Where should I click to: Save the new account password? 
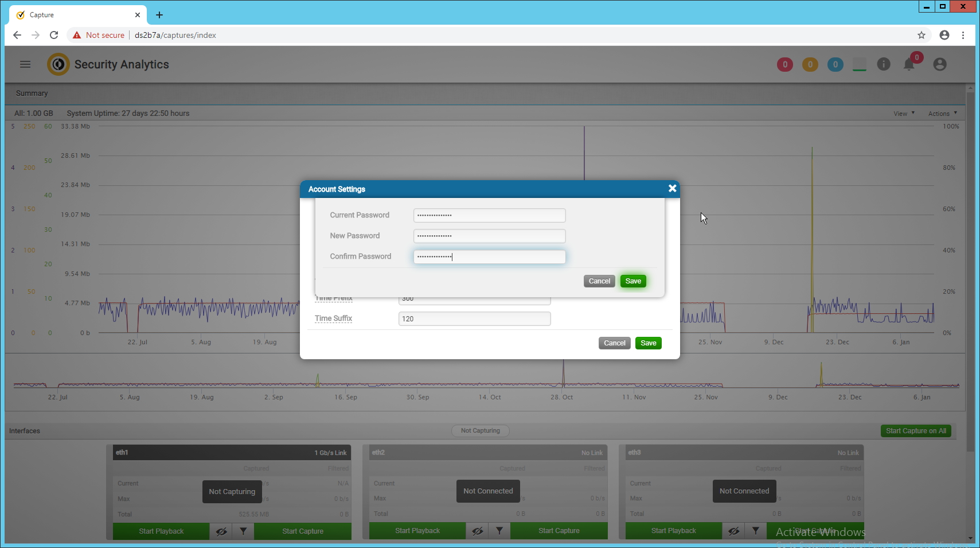coord(633,281)
